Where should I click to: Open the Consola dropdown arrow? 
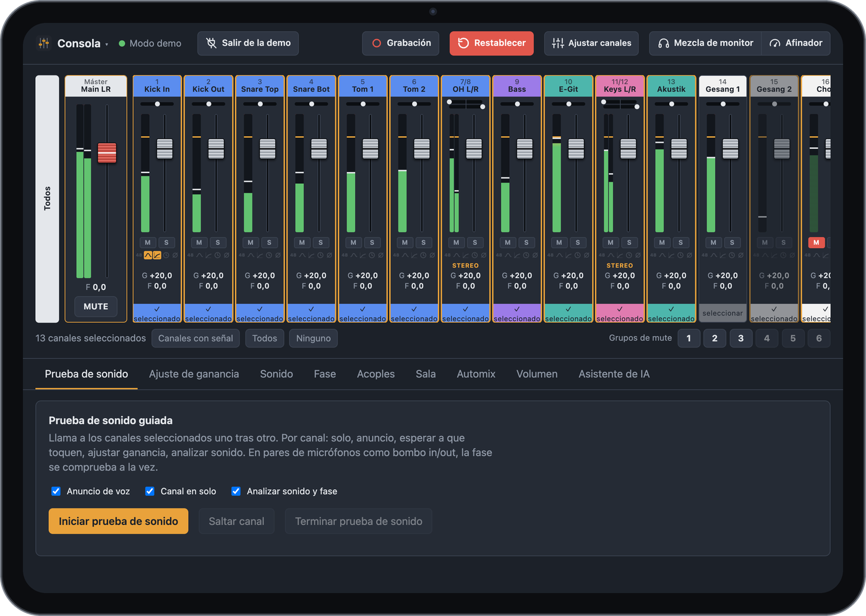tap(106, 44)
